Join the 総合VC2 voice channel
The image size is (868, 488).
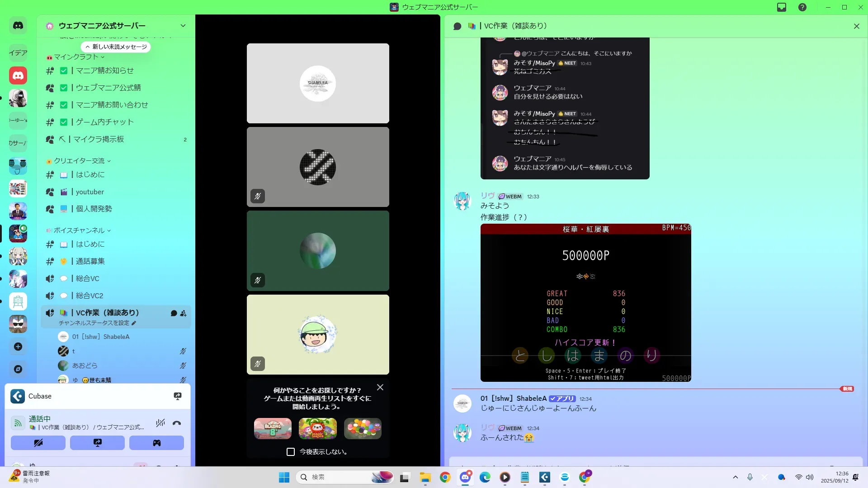click(90, 296)
